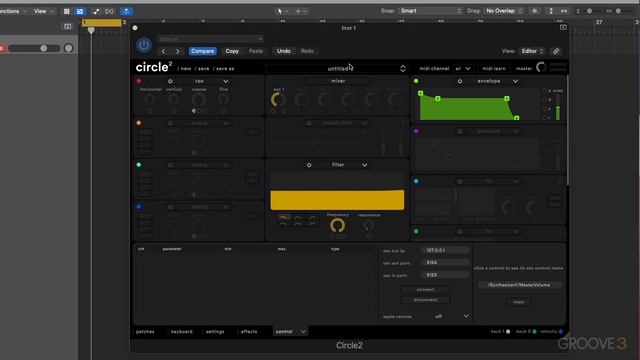Go to next preset arrow
Image resolution: width=640 pixels, height=360 pixels.
(x=178, y=51)
